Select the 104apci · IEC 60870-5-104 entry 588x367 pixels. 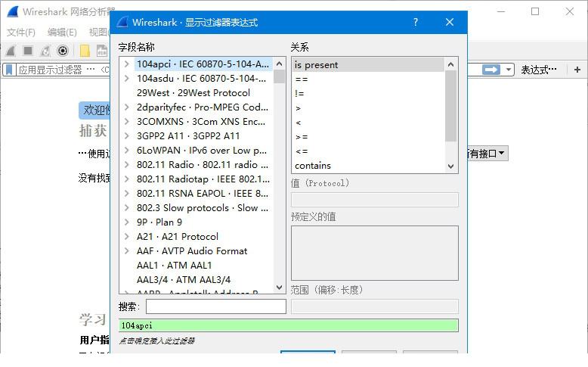[203, 64]
